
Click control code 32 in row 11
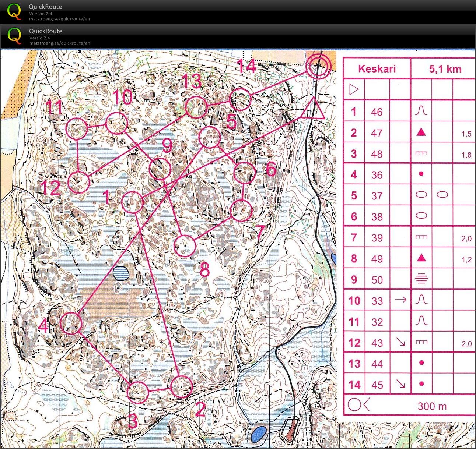[x=377, y=322]
